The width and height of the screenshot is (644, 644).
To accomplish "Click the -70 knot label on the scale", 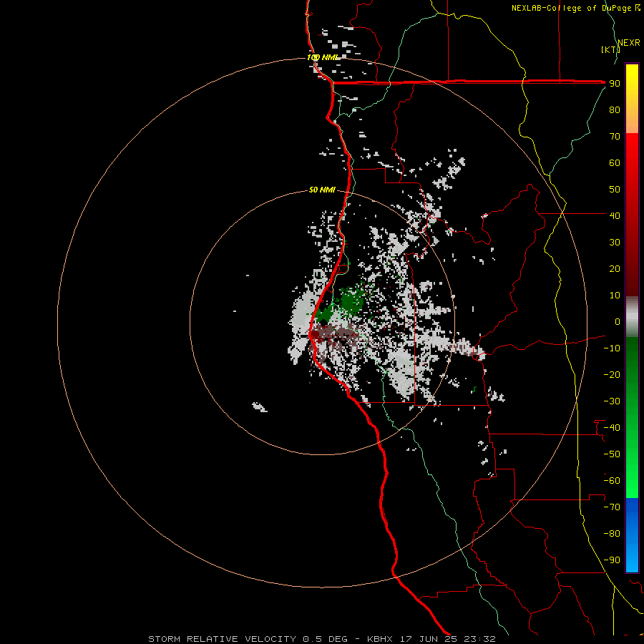I will [612, 507].
